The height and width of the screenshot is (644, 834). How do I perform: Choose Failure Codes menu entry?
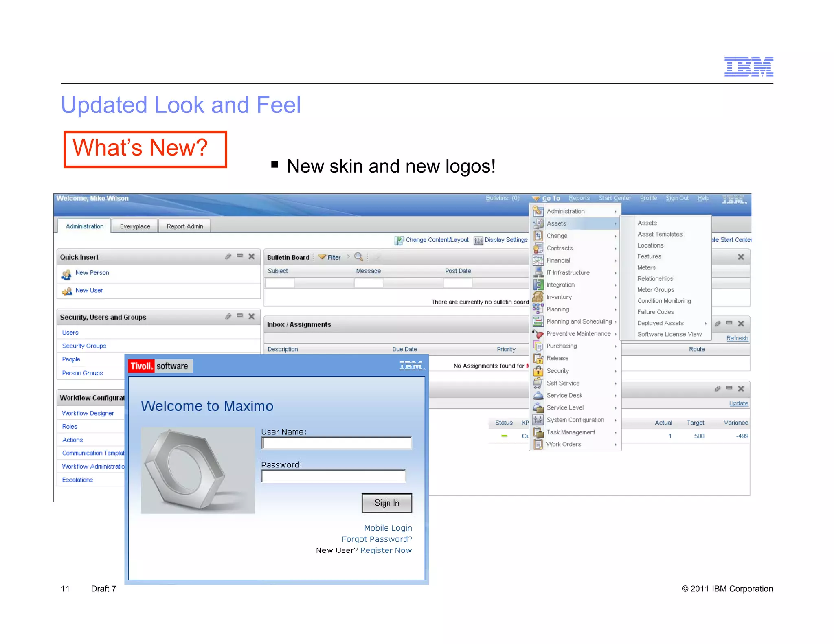[655, 312]
